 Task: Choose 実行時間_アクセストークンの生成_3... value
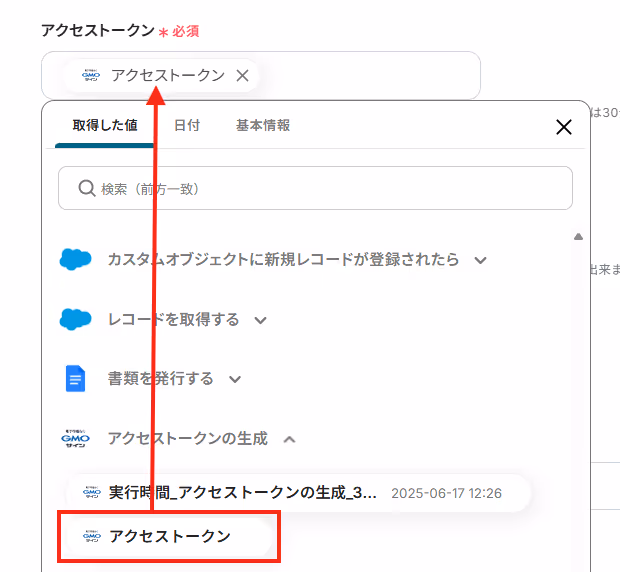tap(298, 493)
